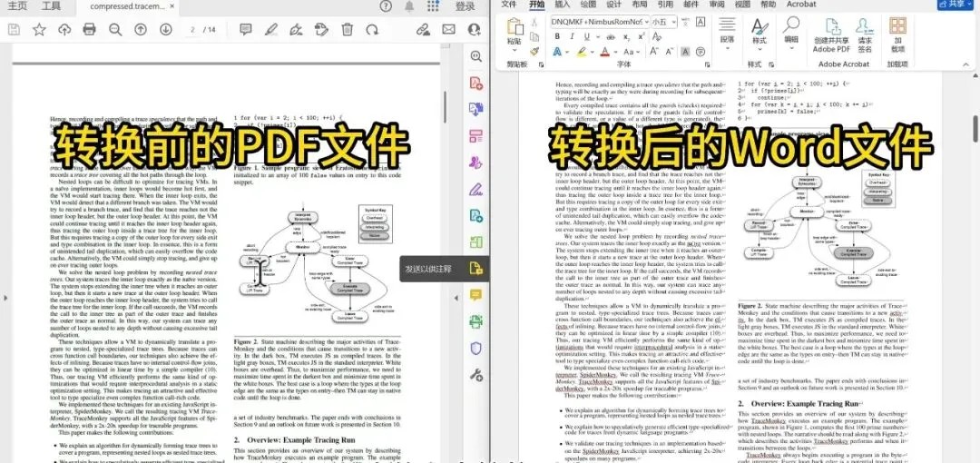Toggle underline formatting in Word
Image resolution: width=980 pixels, height=463 pixels.
tap(586, 37)
